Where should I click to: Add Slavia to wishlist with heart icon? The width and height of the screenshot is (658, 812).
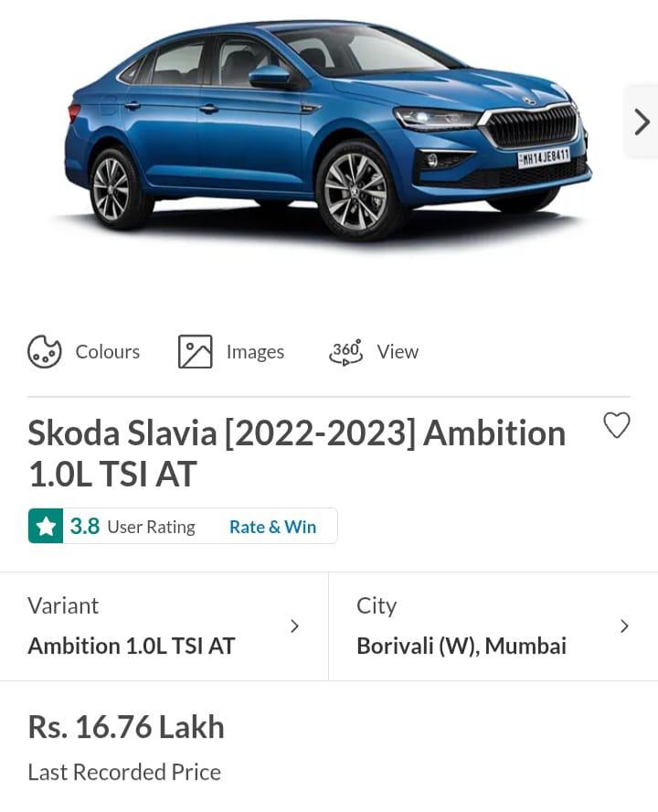point(617,426)
